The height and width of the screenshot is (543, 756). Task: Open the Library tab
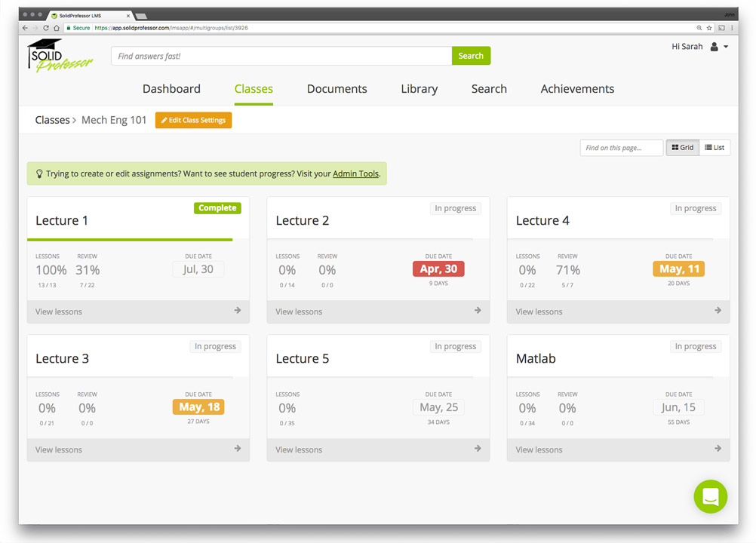(419, 89)
